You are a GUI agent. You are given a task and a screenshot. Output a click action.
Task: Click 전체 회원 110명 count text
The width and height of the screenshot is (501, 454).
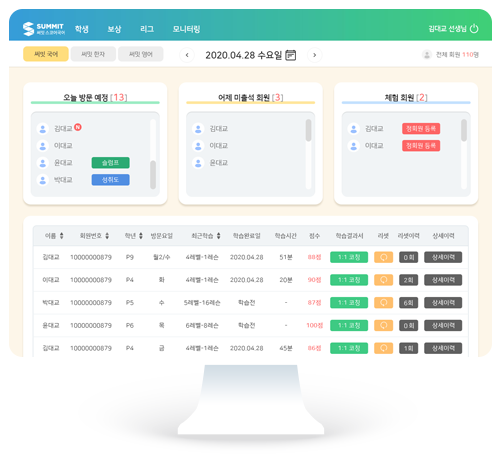tap(457, 55)
